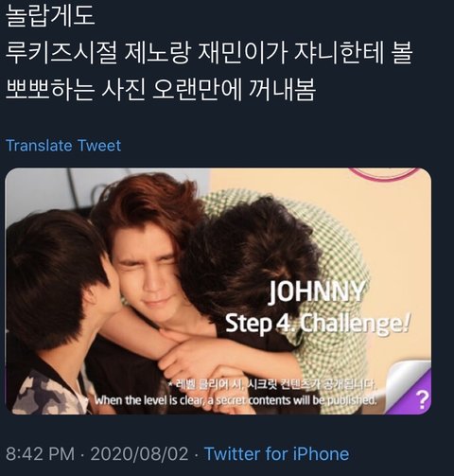The height and width of the screenshot is (476, 454).
Task: Click the tweet date 2020/08/02
Action: tap(139, 454)
